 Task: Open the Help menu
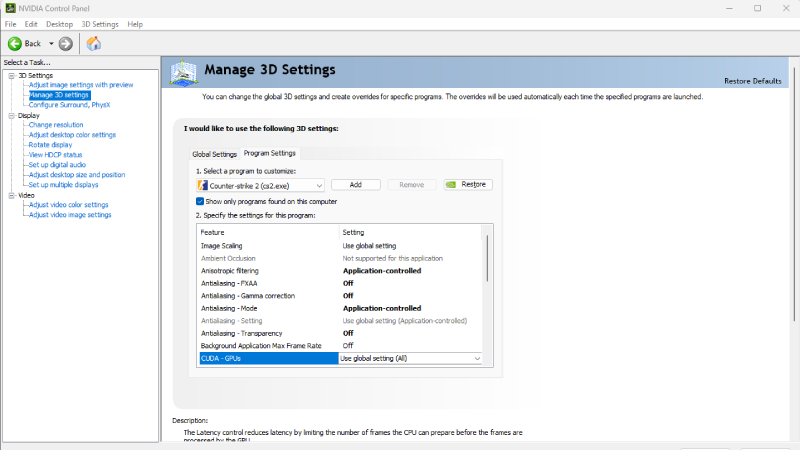[135, 24]
